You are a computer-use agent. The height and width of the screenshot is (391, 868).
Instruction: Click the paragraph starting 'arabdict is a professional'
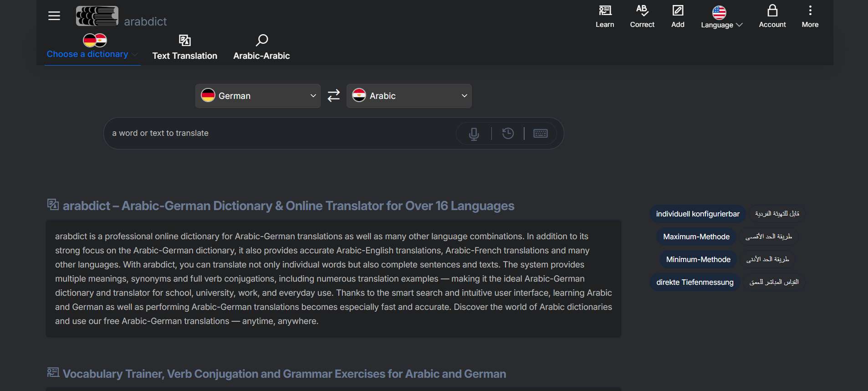[x=333, y=279]
